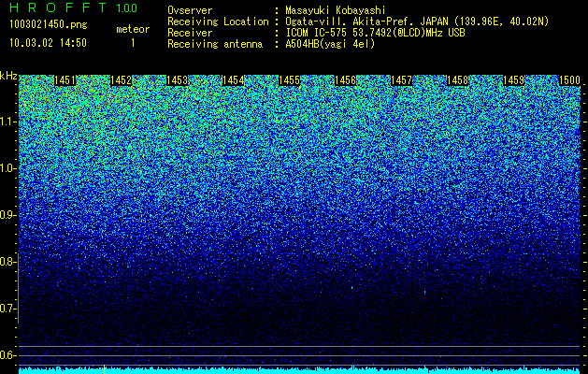The width and height of the screenshot is (588, 374).
Task: Click the 1455 time marker
Action: point(289,80)
